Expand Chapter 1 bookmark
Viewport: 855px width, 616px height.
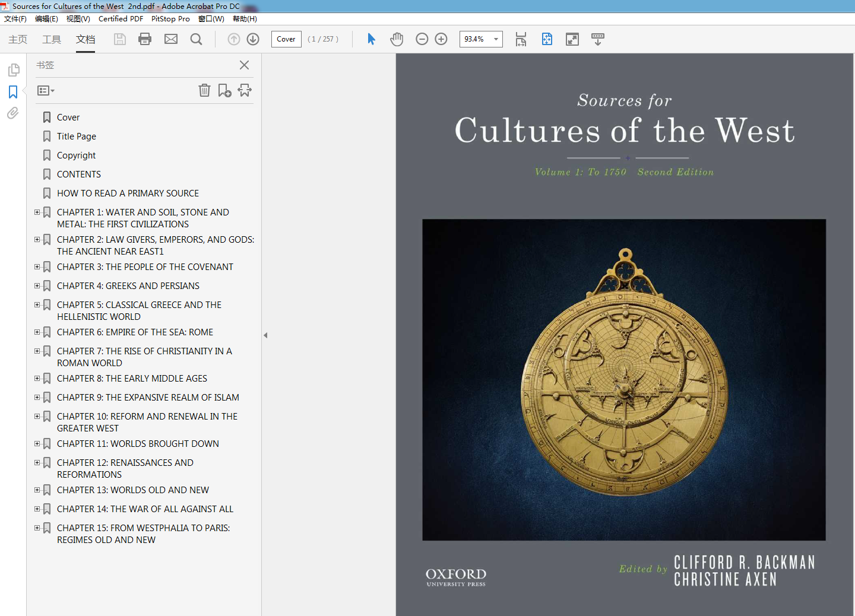(x=37, y=212)
